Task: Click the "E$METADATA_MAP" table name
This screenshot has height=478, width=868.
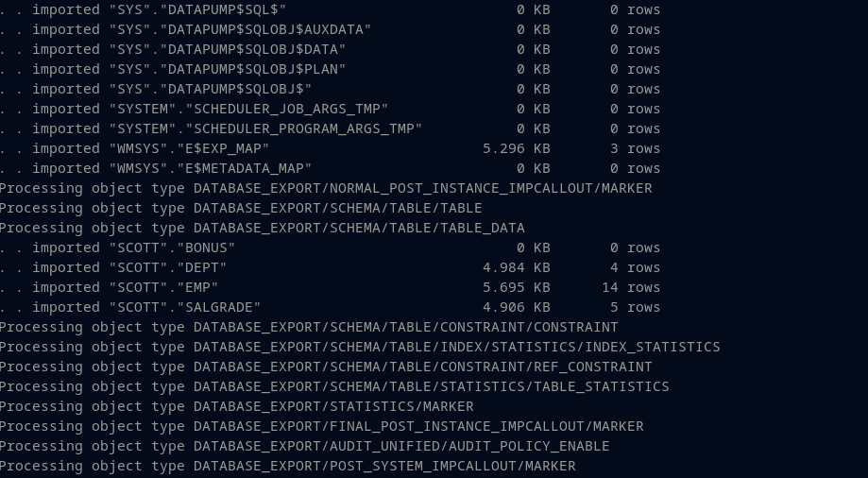Action: tap(252, 168)
